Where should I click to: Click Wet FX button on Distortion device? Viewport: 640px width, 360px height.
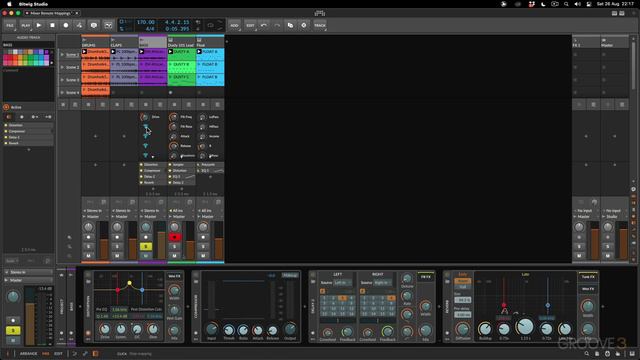(174, 276)
